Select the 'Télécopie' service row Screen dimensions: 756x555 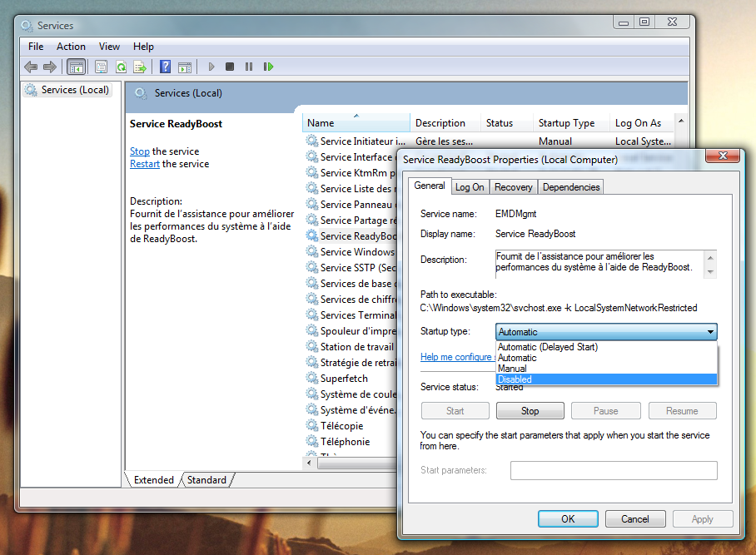pyautogui.click(x=351, y=426)
